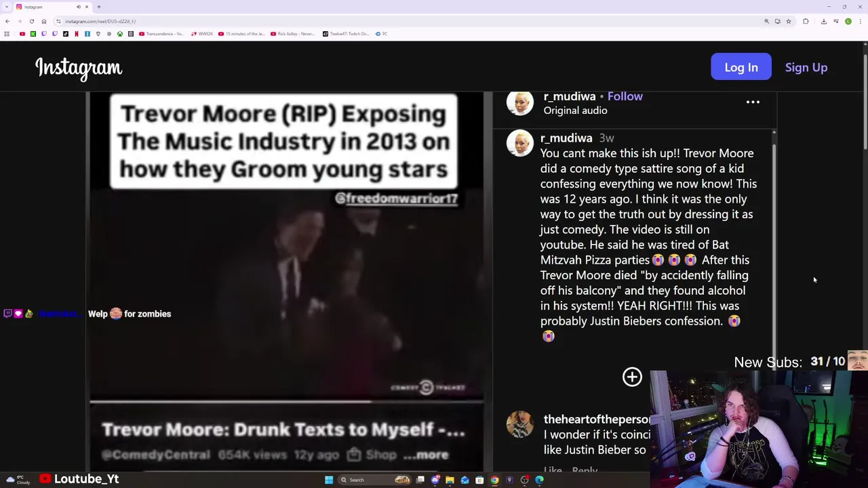Screen dimensions: 868x488
Task: Open Microsoft Edge from the taskbar
Action: tap(539, 480)
